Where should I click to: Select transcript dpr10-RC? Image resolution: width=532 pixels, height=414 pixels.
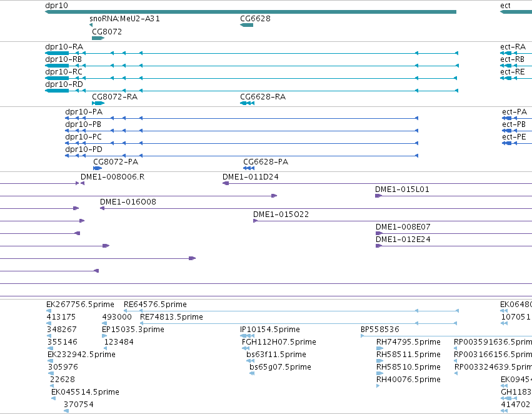pyautogui.click(x=251, y=78)
